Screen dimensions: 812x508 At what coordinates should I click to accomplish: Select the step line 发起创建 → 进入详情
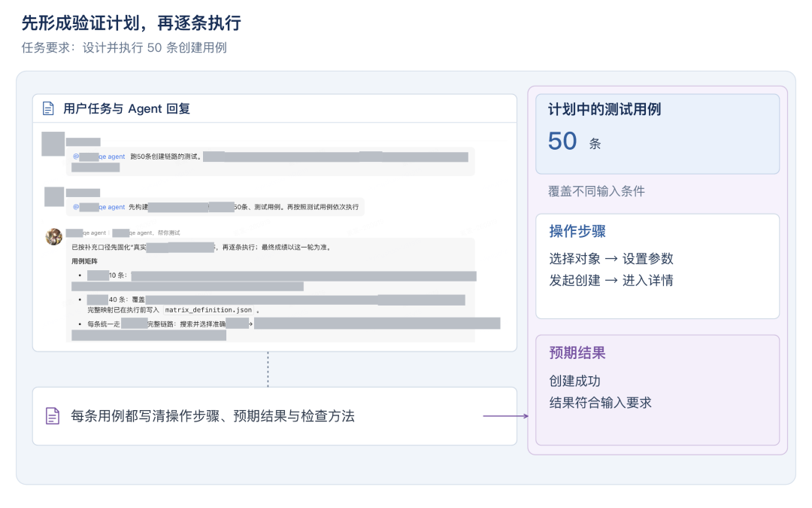[x=611, y=281]
